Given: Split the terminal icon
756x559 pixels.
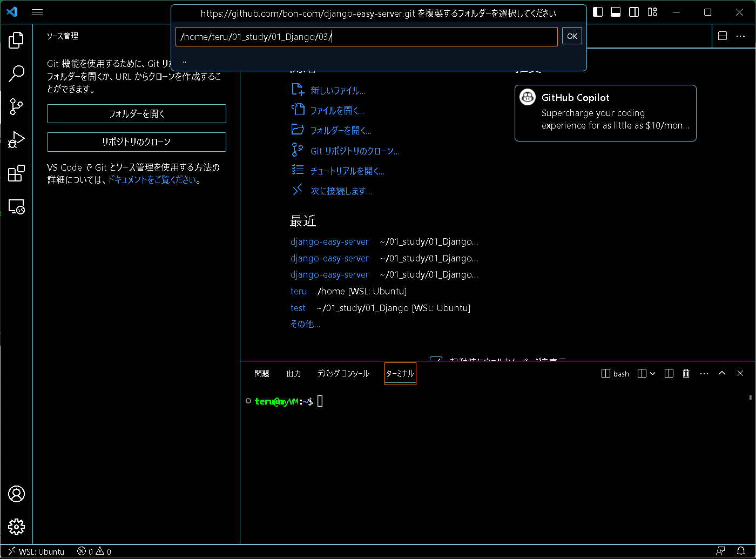Looking at the screenshot, I should click(669, 373).
